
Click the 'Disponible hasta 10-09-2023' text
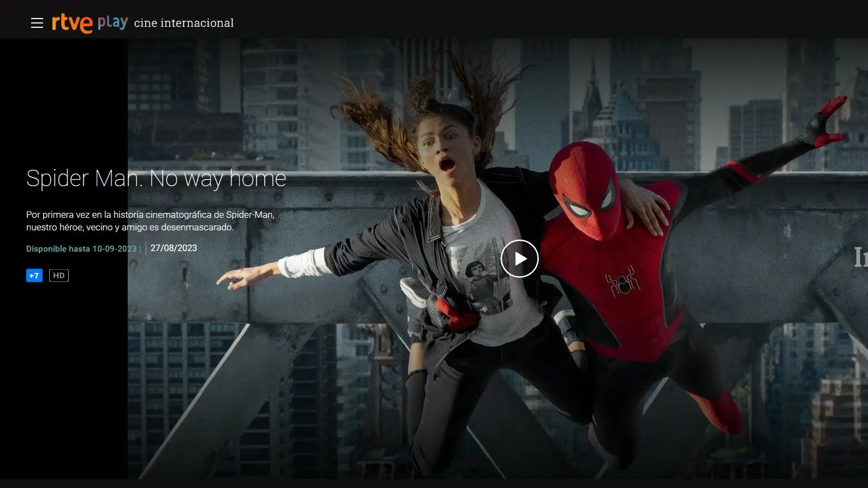pos(81,249)
